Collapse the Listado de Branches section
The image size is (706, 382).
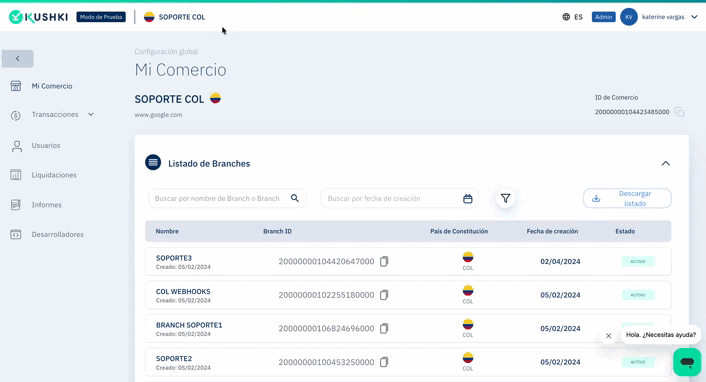click(x=665, y=164)
